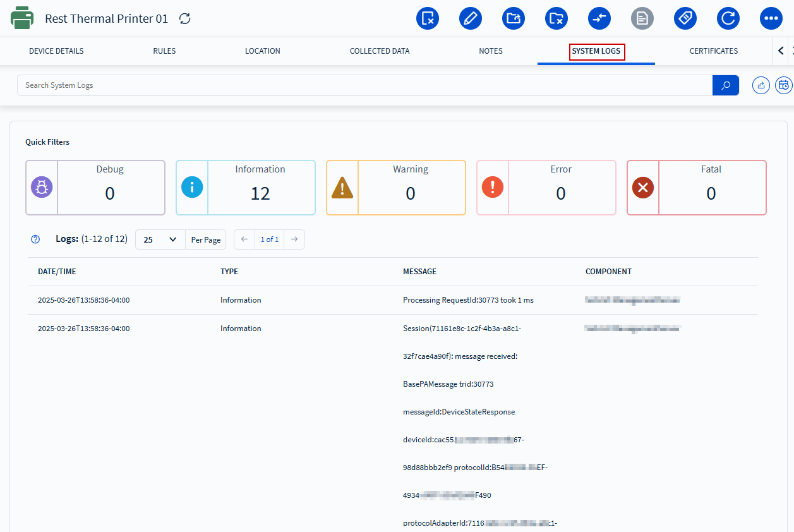This screenshot has height=532, width=794.
Task: Open the Collected Data tab
Action: click(x=380, y=51)
